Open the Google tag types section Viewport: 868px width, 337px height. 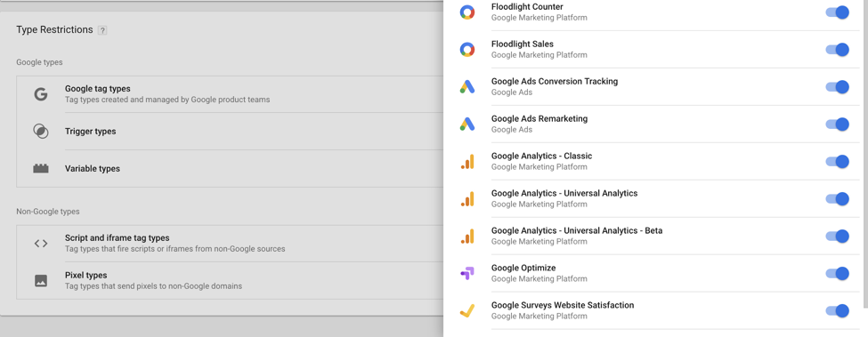pyautogui.click(x=230, y=94)
